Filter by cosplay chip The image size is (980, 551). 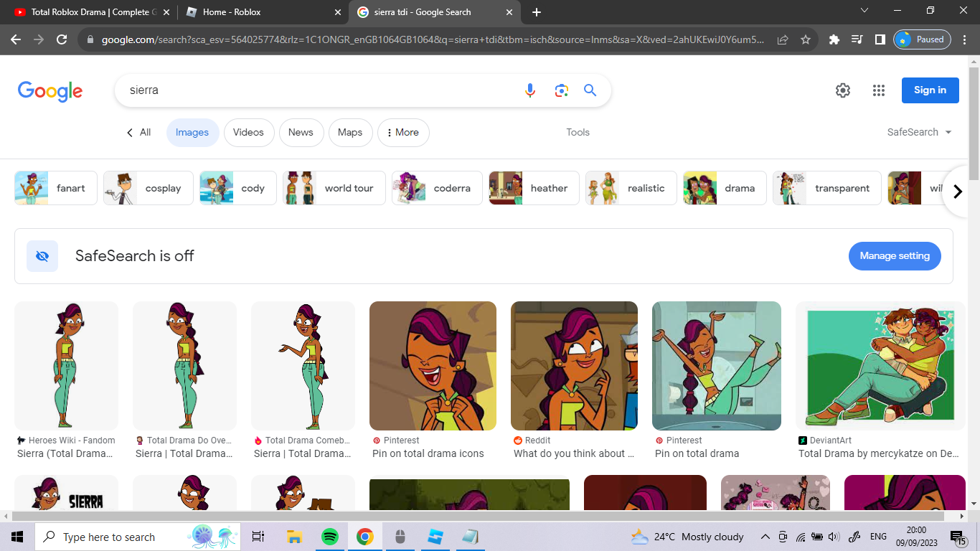[149, 188]
